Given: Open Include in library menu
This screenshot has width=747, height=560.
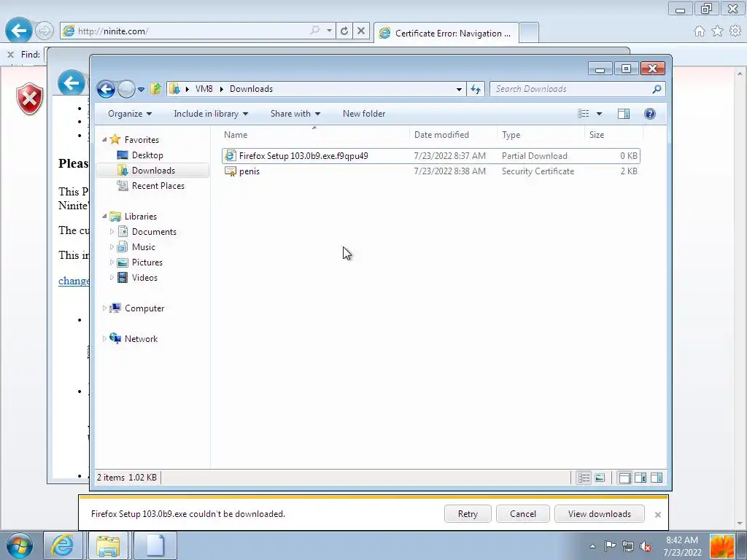Looking at the screenshot, I should click(211, 114).
